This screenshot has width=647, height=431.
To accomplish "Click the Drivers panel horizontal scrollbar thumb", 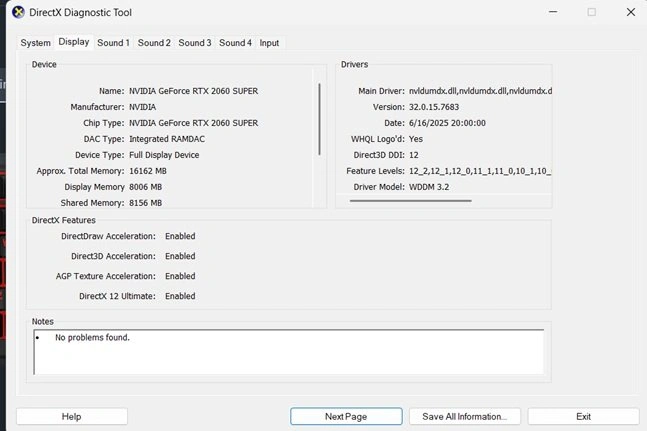I will 411,201.
